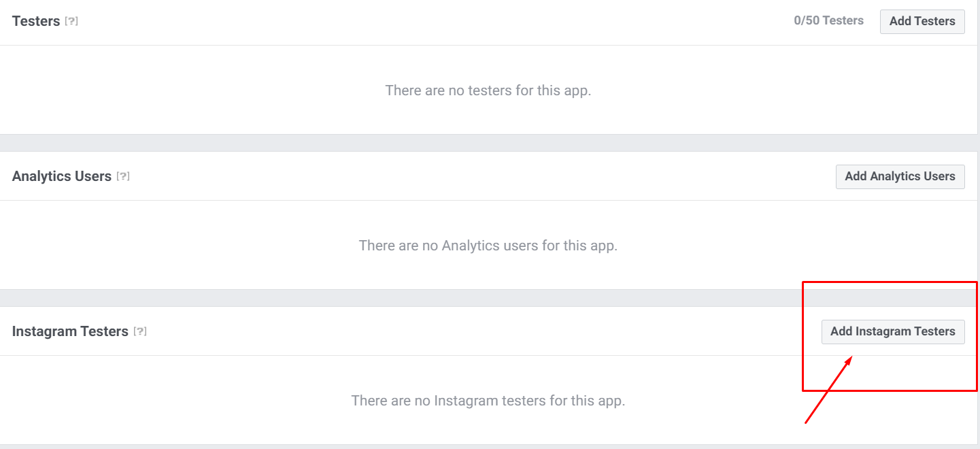Add Instagram Testers via its button
The image size is (980, 449).
point(892,331)
